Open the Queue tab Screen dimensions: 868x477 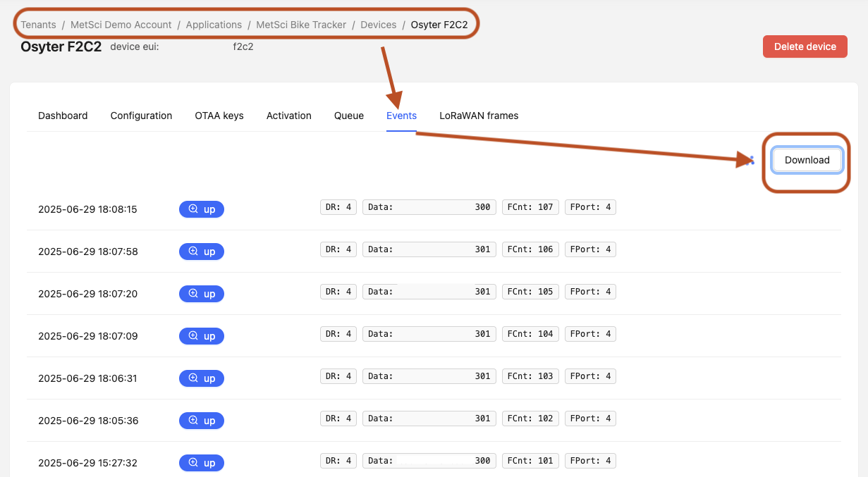(x=349, y=116)
